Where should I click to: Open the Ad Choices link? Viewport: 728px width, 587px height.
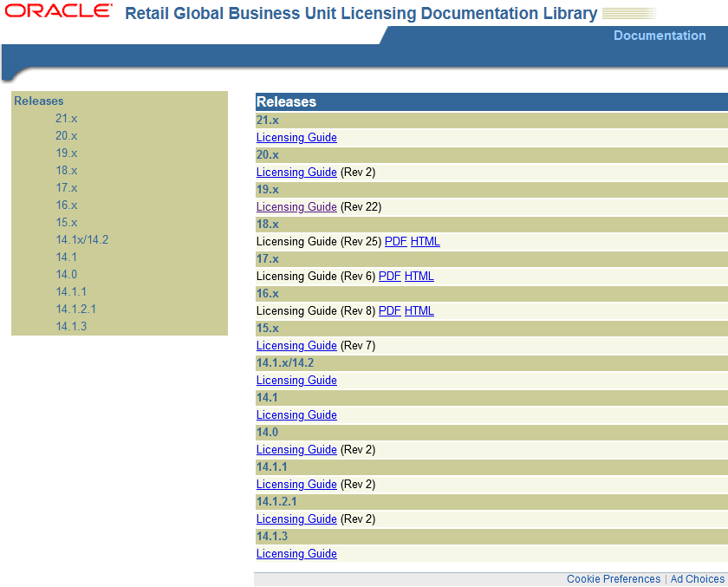coord(697,578)
